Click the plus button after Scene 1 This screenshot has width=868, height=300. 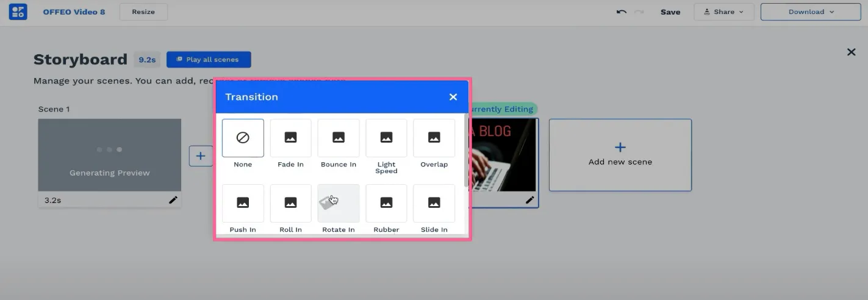tap(201, 155)
